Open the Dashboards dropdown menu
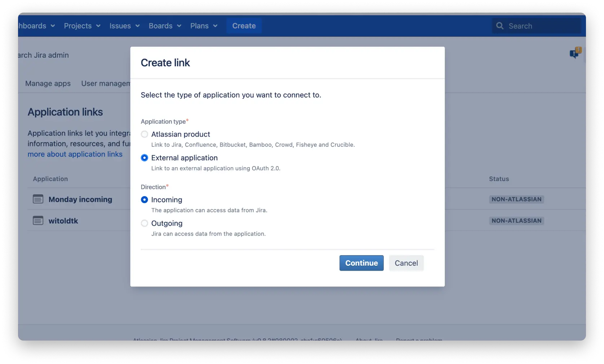 (36, 26)
